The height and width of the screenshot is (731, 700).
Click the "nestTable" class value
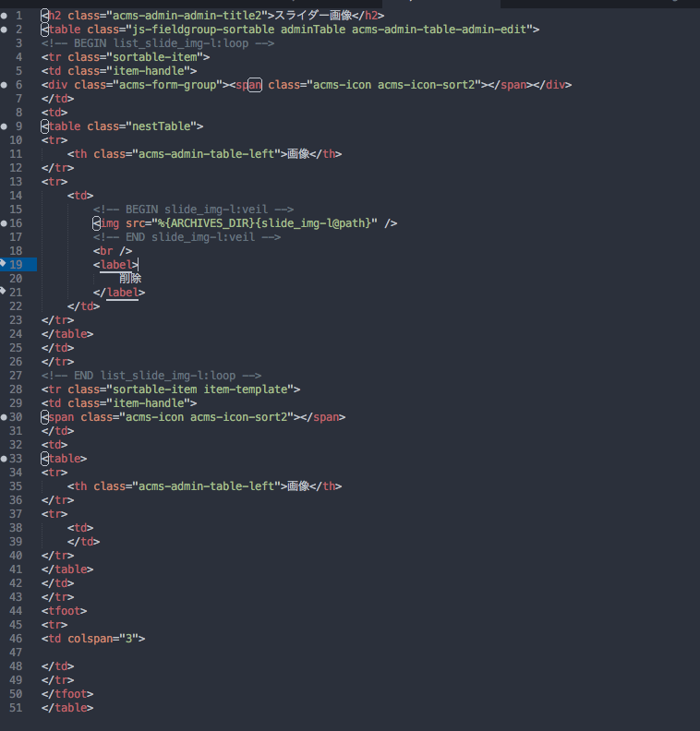(162, 126)
